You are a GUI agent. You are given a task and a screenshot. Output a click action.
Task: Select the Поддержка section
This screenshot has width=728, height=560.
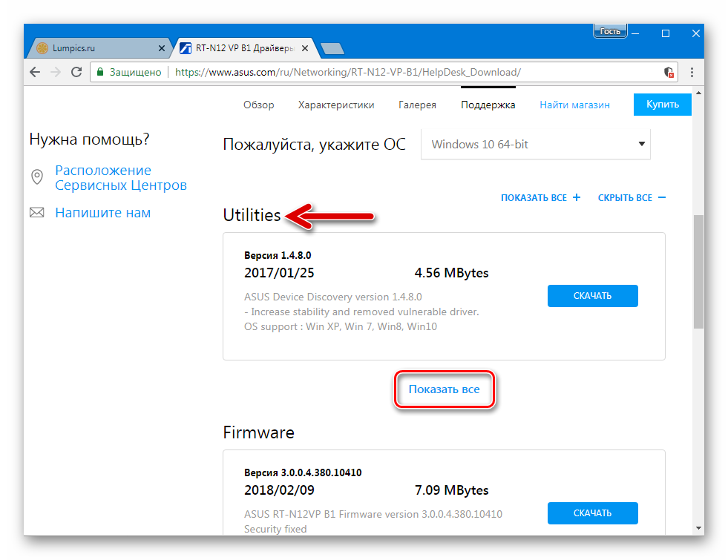click(x=488, y=105)
